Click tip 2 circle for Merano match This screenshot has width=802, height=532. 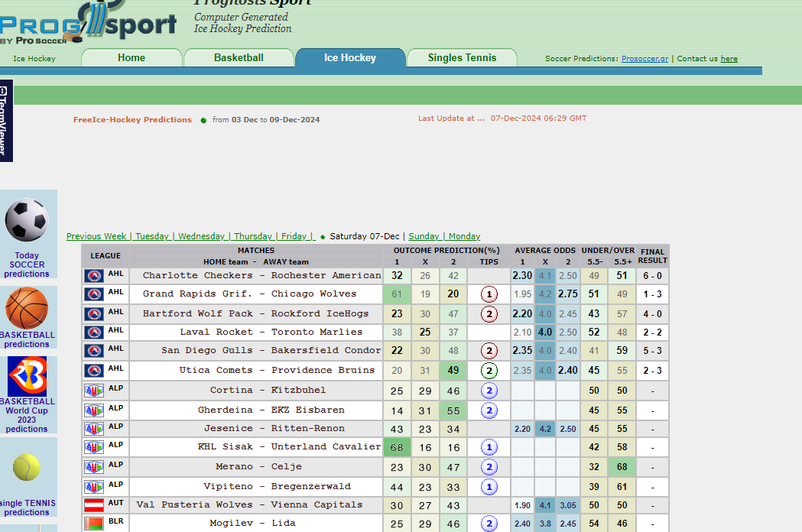pos(489,467)
